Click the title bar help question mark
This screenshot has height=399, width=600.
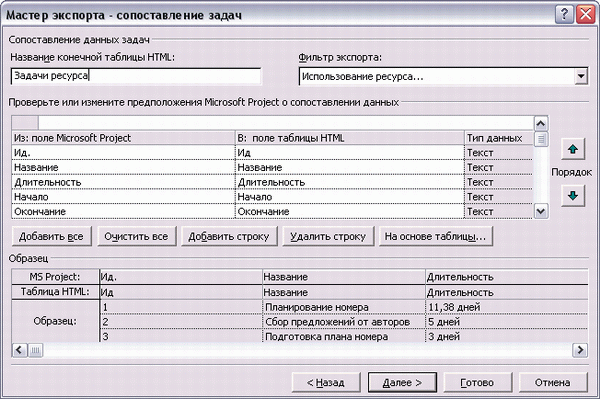564,15
